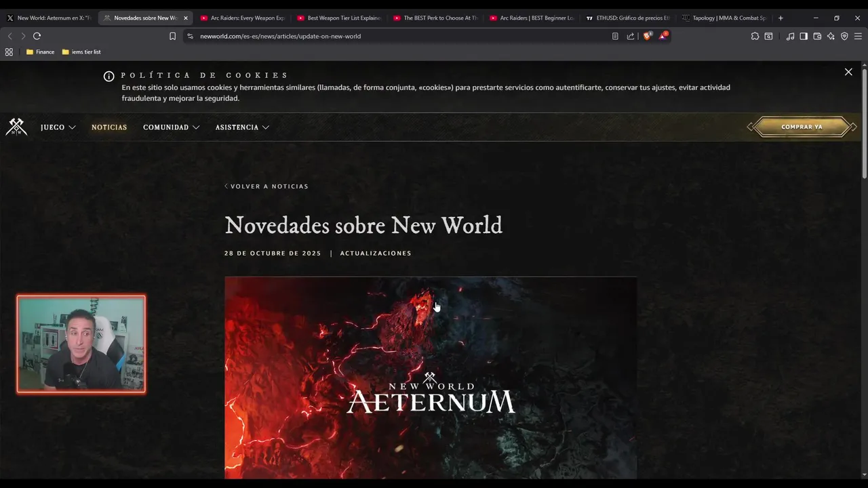Open a new browser tab
This screenshot has width=868, height=488.
pos(781,18)
